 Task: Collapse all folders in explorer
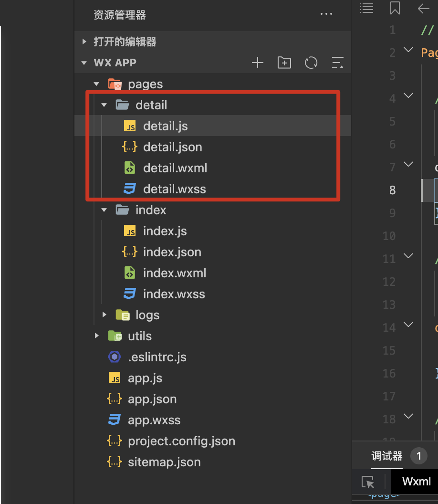coord(337,63)
